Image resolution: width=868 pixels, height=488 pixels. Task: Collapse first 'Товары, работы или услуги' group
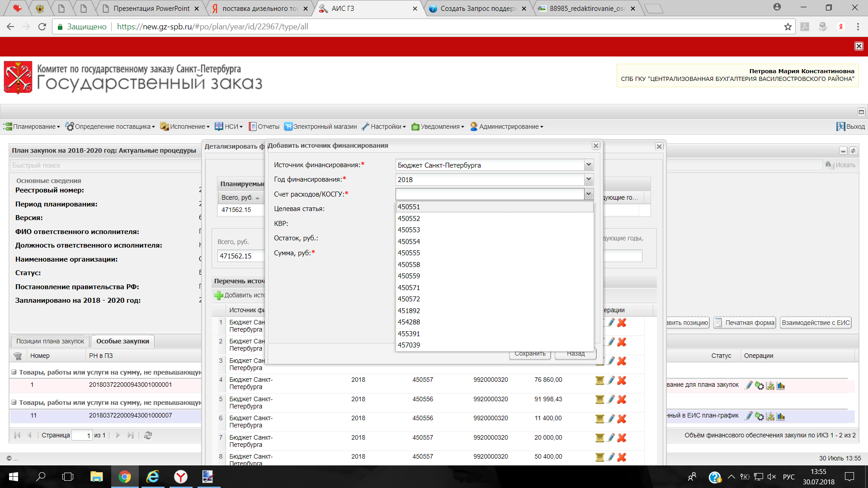tap(14, 372)
